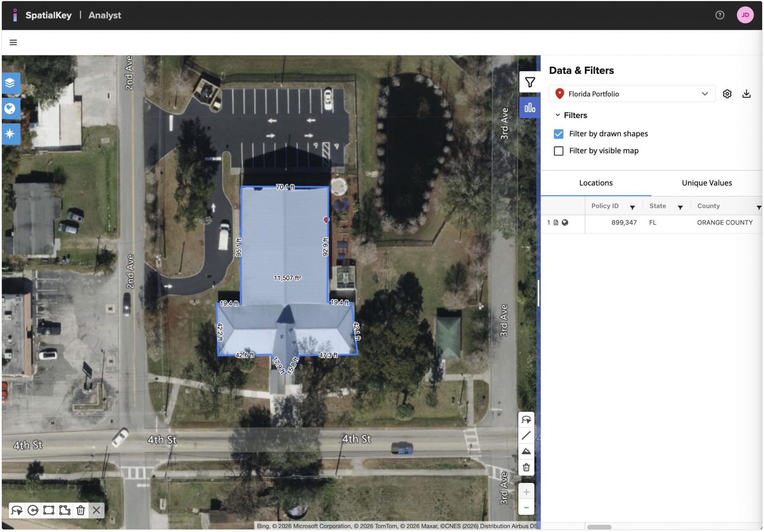The width and height of the screenshot is (764, 532).
Task: Switch to the Unique Values tab
Action: (x=706, y=183)
